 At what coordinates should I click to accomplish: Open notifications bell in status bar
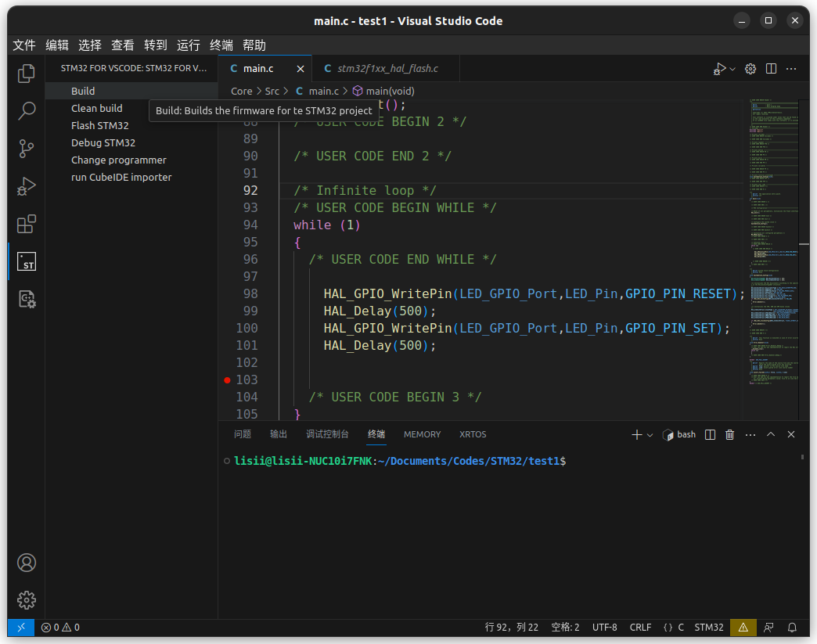click(792, 628)
